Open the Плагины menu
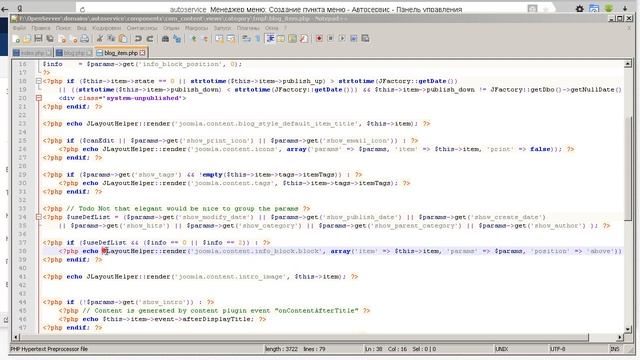 tap(248, 28)
